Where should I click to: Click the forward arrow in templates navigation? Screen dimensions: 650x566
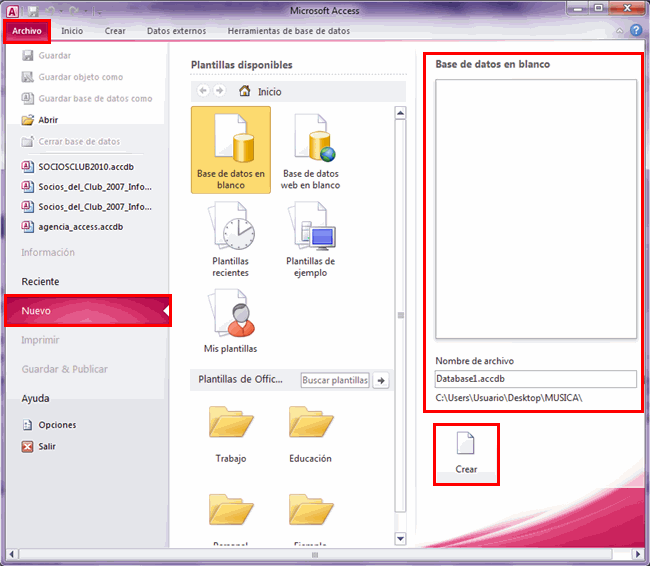(219, 90)
